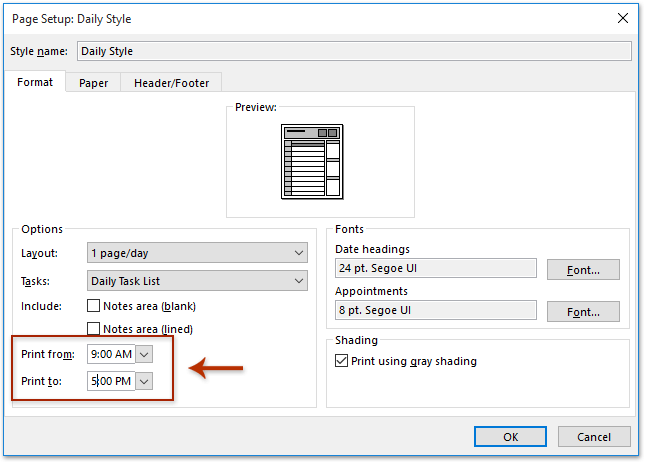Open the Header/Footer tab
Screen dimensions: 646x464
(x=171, y=83)
